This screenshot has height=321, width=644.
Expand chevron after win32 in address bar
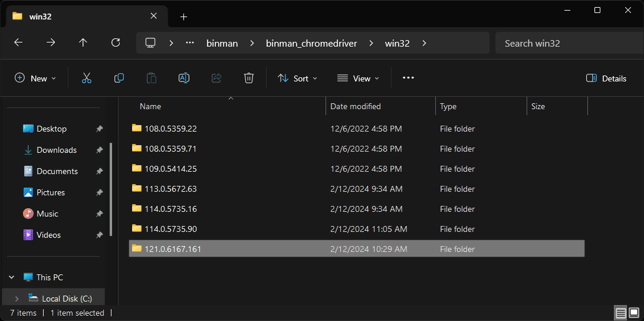424,42
